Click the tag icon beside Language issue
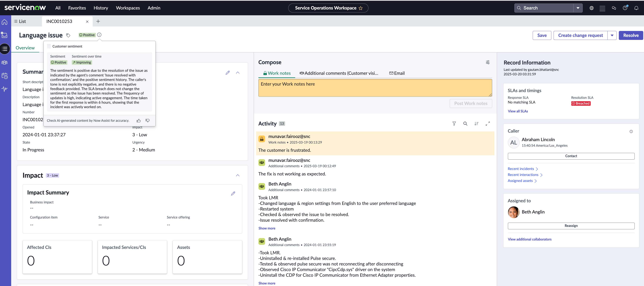 [68, 35]
